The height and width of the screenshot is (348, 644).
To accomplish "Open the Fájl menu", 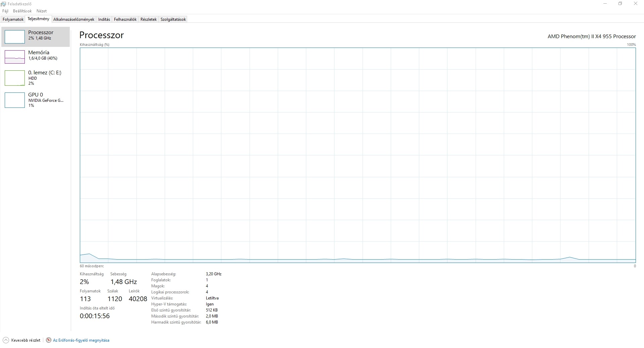I will coord(5,11).
